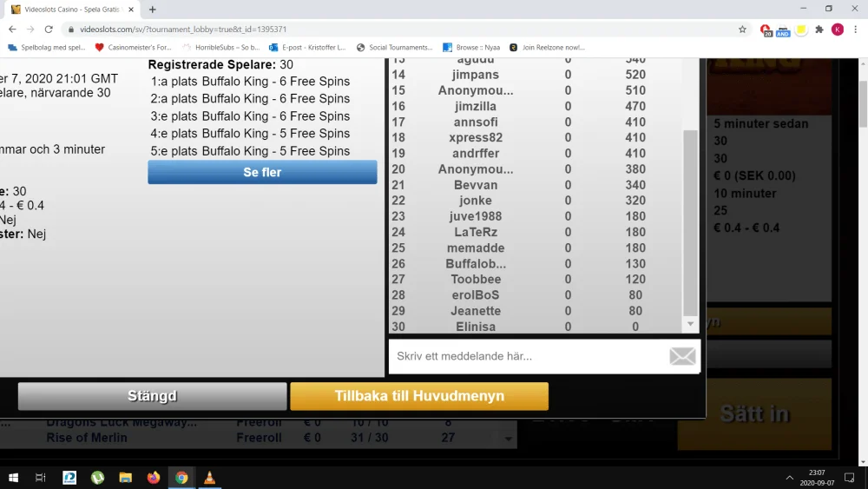Open Chrome profile avatar K

click(837, 30)
